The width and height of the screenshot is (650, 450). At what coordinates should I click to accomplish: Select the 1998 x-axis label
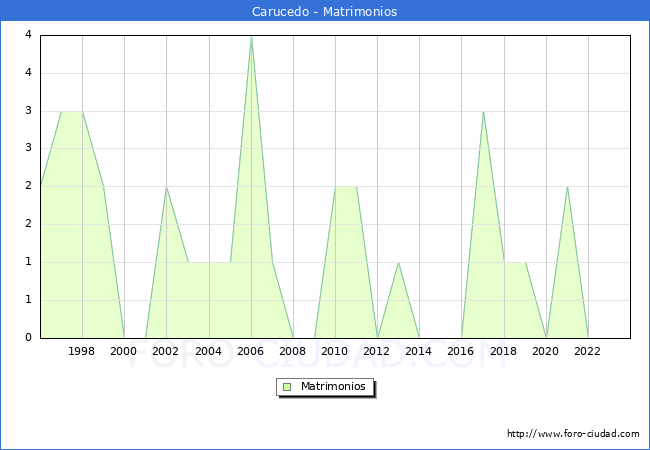pyautogui.click(x=82, y=351)
